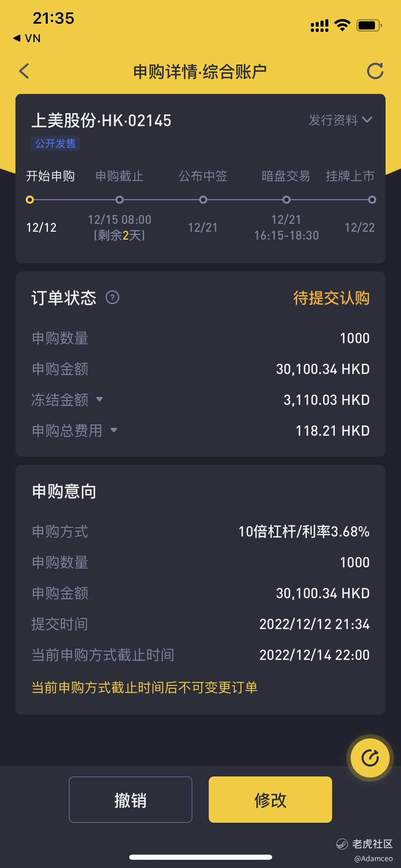Open the order status help icon
Screen dimensions: 401x868
coord(112,298)
